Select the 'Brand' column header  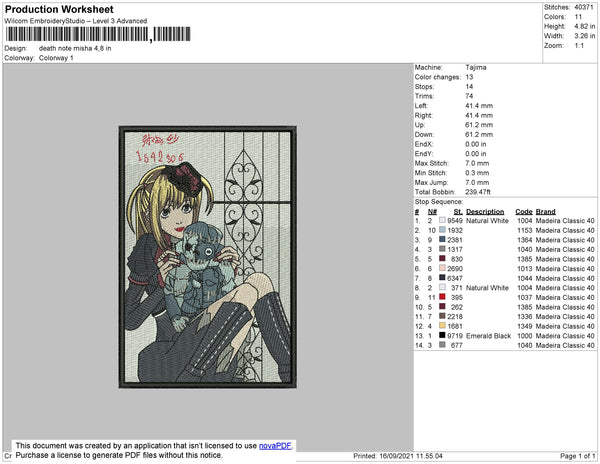point(546,212)
